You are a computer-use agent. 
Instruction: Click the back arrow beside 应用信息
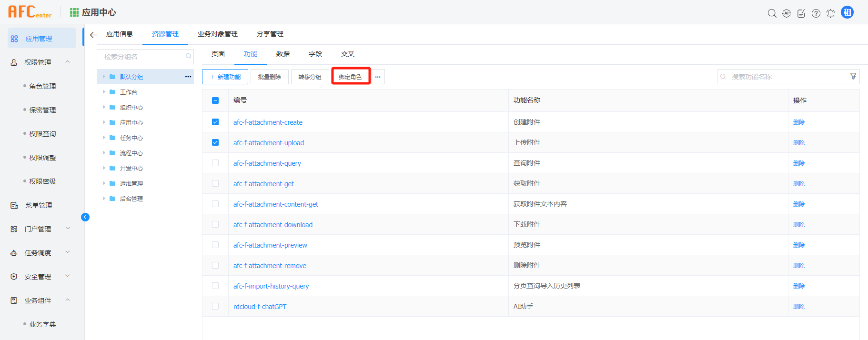coord(93,35)
